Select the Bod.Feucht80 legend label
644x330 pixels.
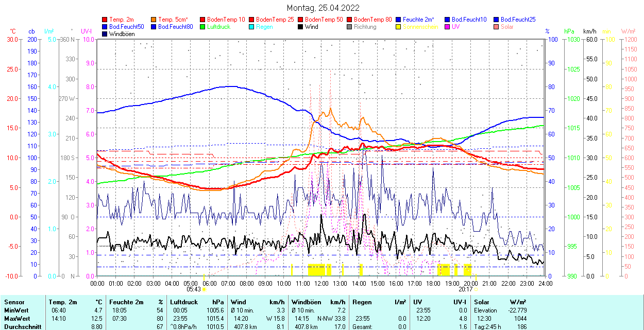175,27
